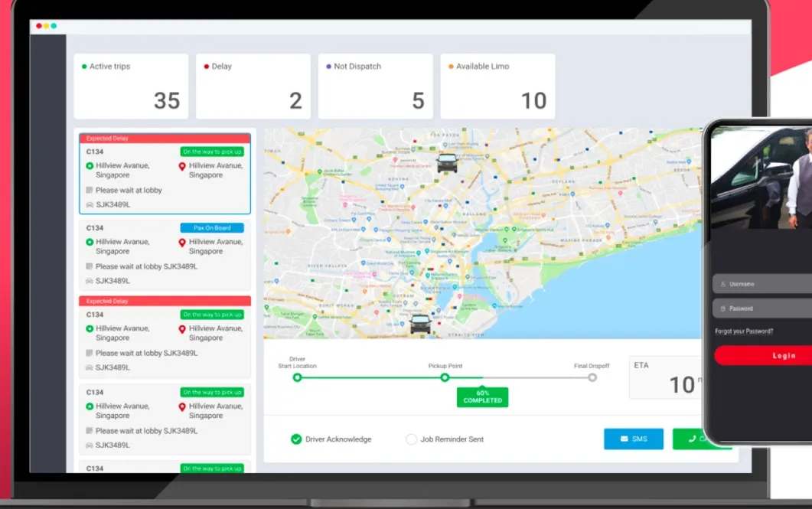Click the orange status dot beside Available Limo

(451, 67)
